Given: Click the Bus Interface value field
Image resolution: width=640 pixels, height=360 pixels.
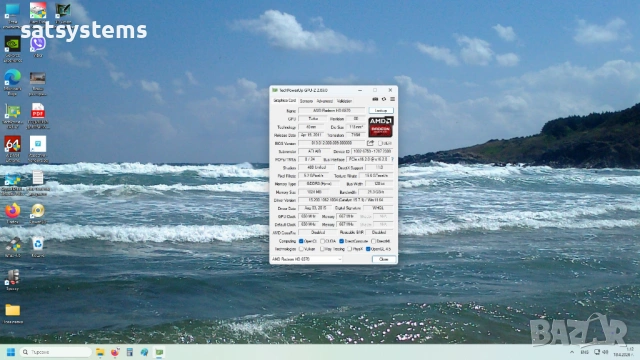Looking at the screenshot, I should pyautogui.click(x=368, y=159).
